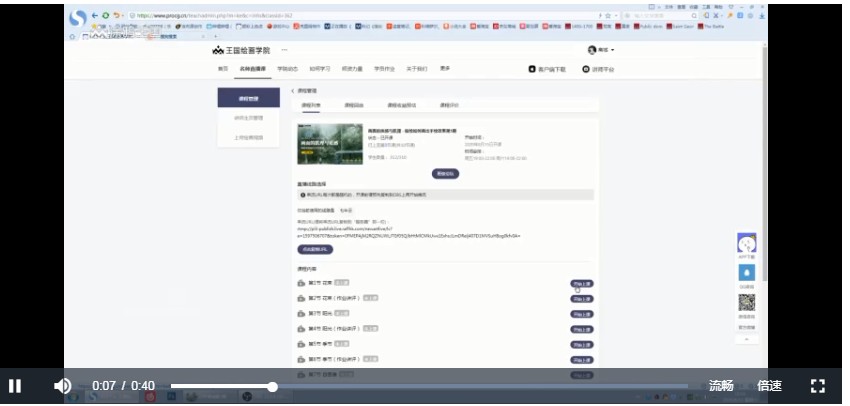Open the 流畅 video quality selector
The height and width of the screenshot is (406, 850).
[721, 386]
